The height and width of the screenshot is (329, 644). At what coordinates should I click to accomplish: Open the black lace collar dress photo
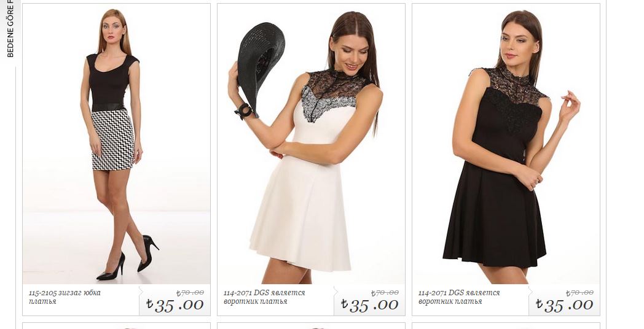(506, 144)
